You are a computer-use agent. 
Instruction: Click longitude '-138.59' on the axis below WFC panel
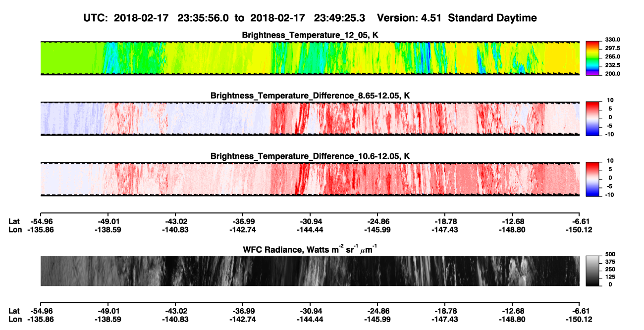click(x=107, y=319)
